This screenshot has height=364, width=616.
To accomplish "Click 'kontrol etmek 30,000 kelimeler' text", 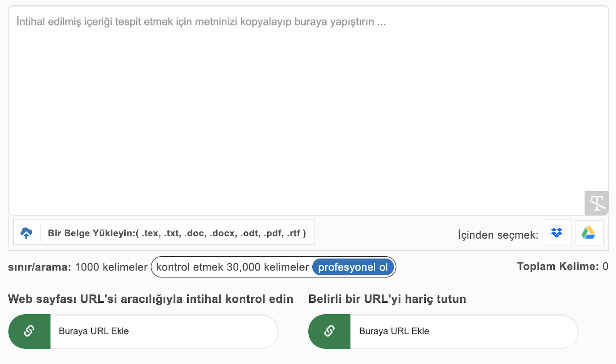I will (232, 267).
